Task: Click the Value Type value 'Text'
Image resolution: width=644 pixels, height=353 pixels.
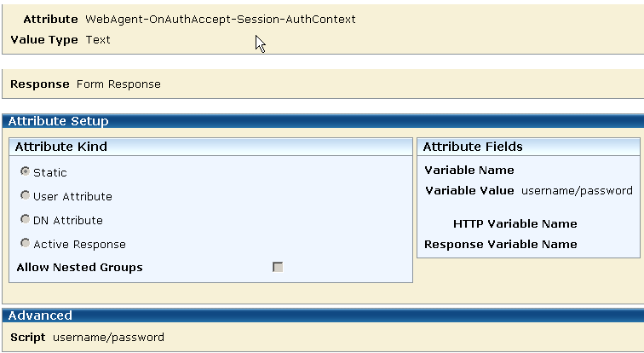Action: 98,39
